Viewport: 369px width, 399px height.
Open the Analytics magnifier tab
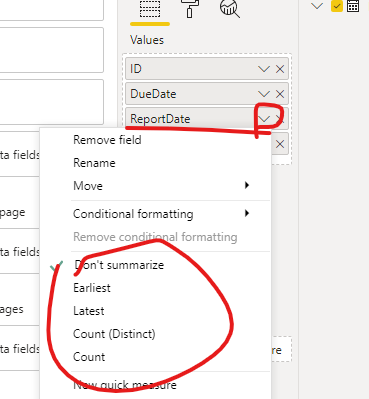point(230,8)
